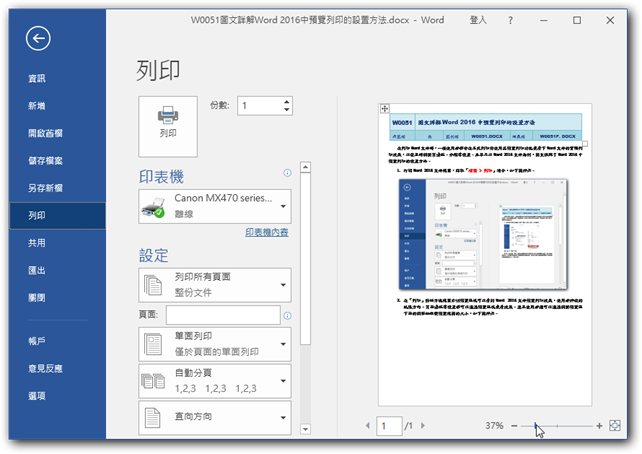
Task: Expand the 單面列印 one-sided printing dropdown
Action: pos(215,344)
